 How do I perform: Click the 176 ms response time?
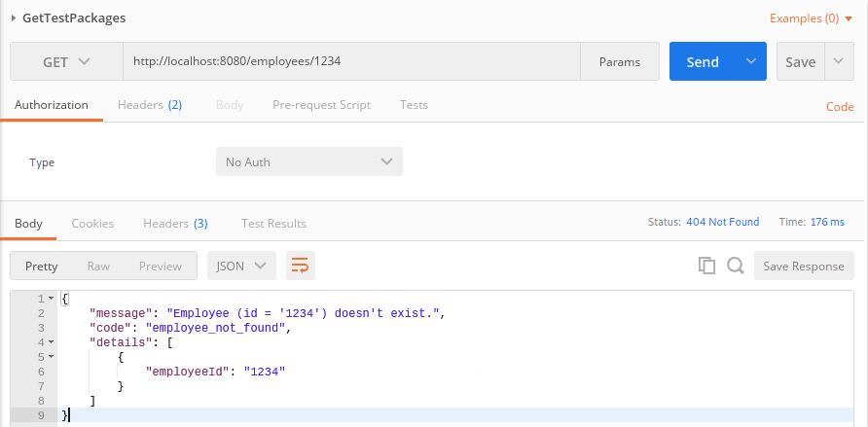(827, 222)
